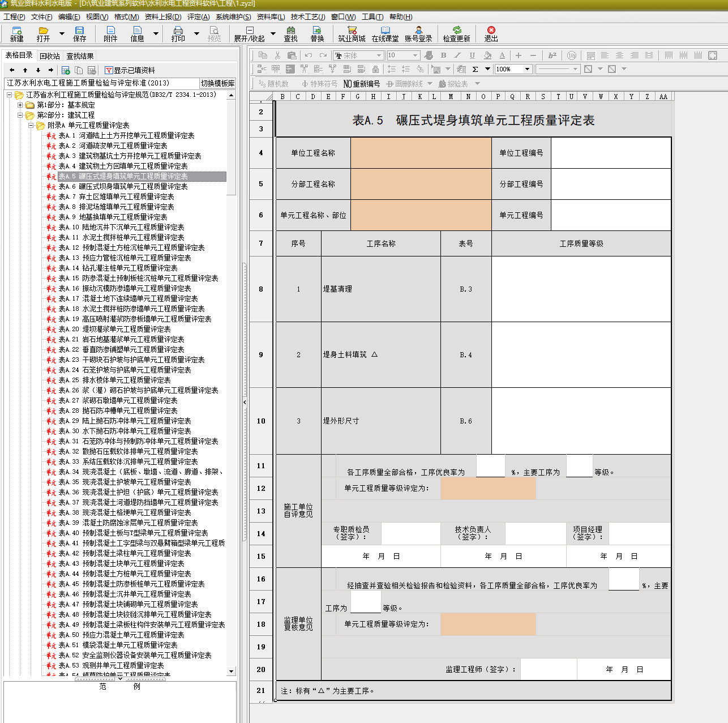The width and height of the screenshot is (728, 723).
Task: Select 表A.52 安全监测仪器设备安装 tree item
Action: [x=135, y=655]
